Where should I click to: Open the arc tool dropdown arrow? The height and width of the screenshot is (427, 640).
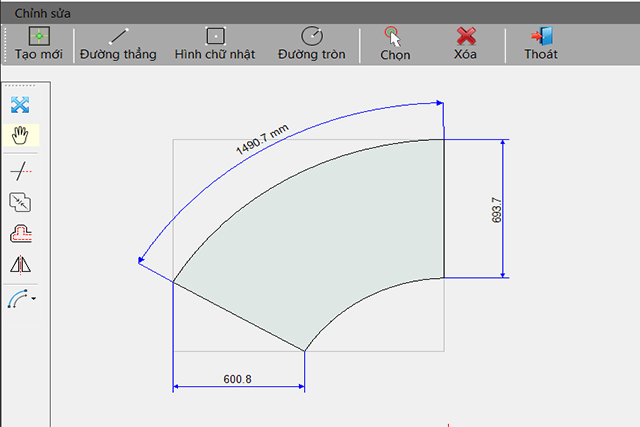pos(33,299)
